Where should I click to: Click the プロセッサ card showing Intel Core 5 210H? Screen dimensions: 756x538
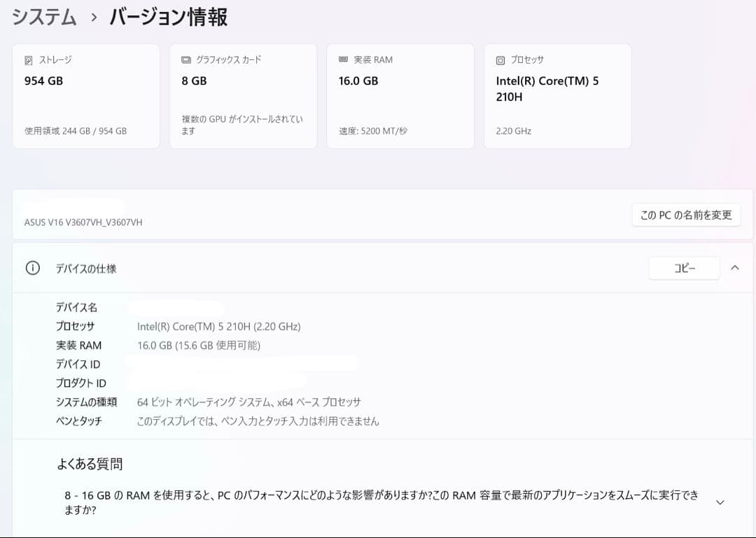coord(557,96)
